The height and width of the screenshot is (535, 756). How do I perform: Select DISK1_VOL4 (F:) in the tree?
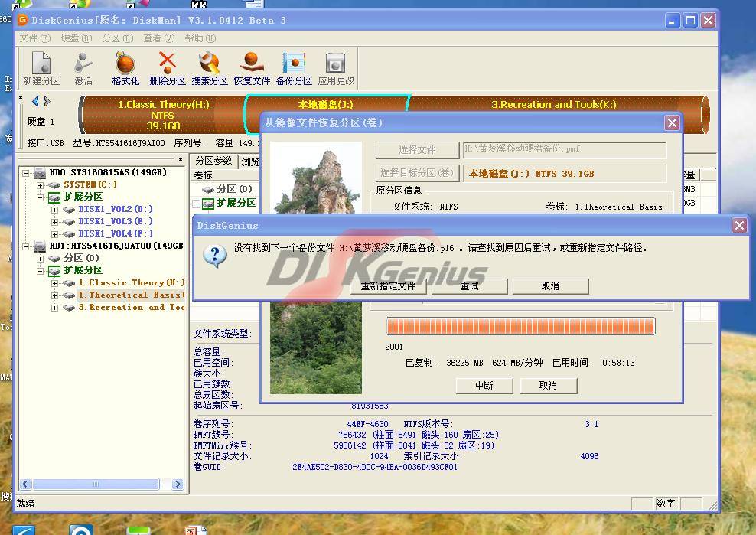click(x=116, y=234)
